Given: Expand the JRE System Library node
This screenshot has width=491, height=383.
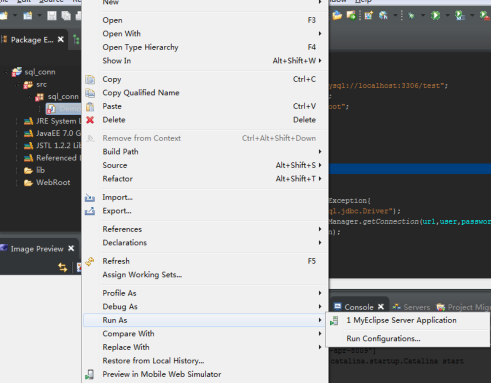Looking at the screenshot, I should click(x=17, y=121).
